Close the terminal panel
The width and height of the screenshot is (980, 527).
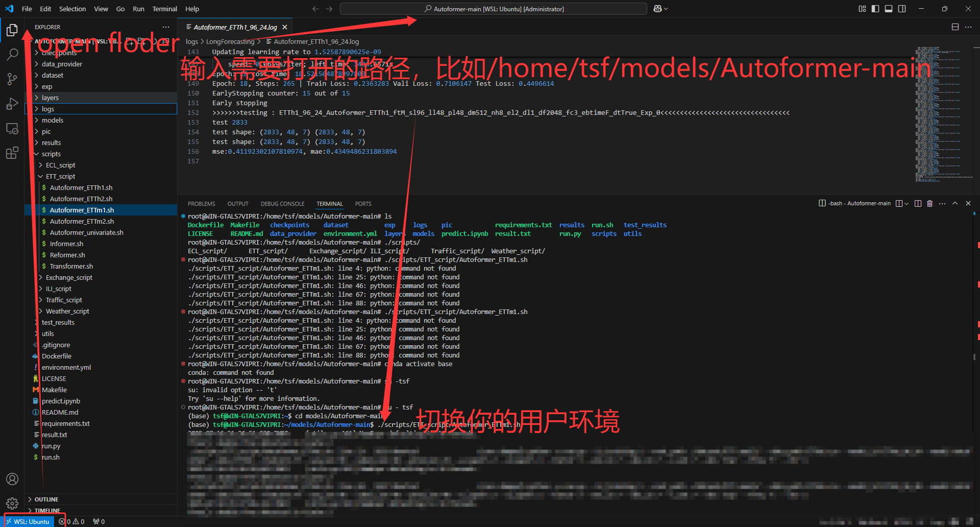(x=968, y=203)
